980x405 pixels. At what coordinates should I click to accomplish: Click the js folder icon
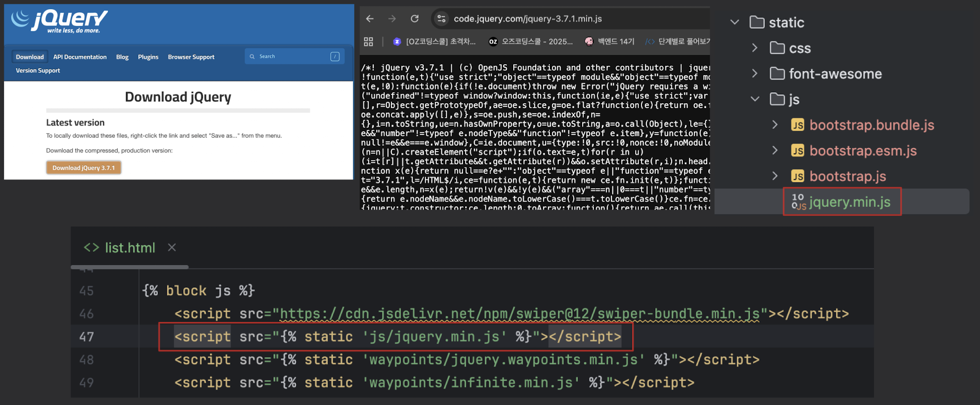[x=777, y=99]
